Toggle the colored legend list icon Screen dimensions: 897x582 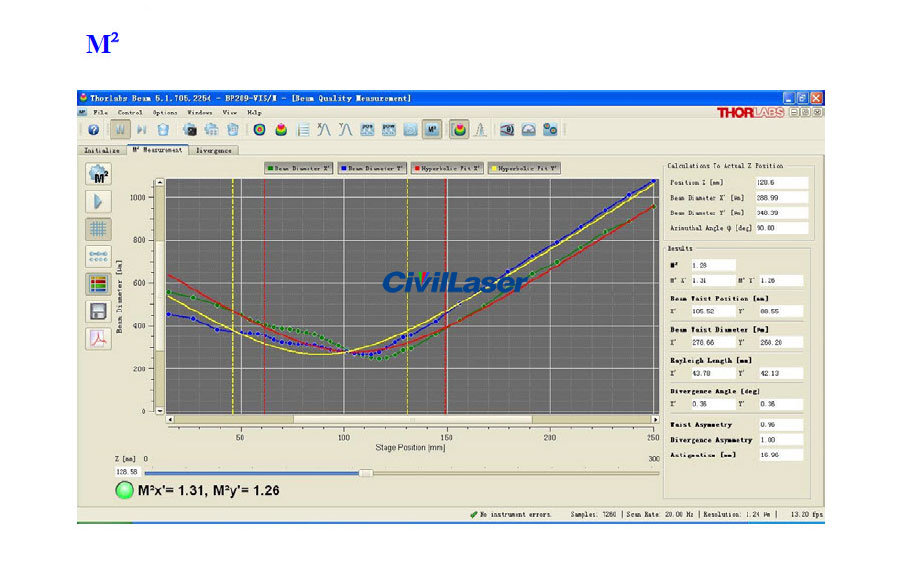click(x=99, y=283)
